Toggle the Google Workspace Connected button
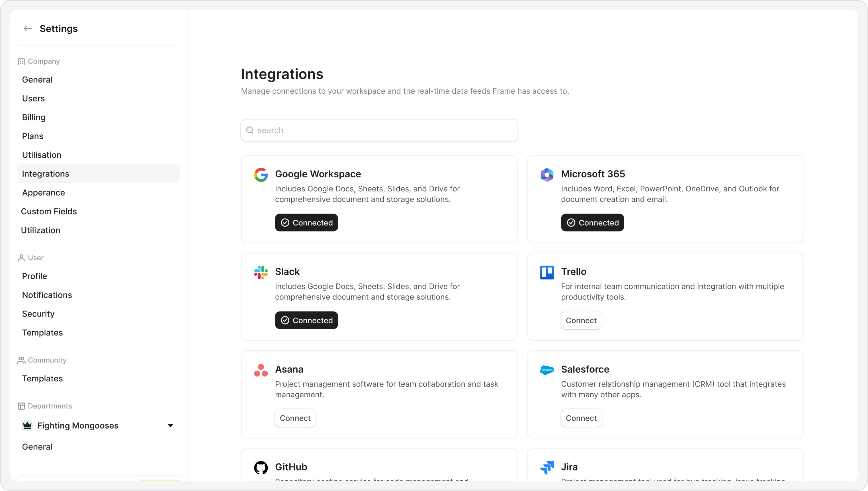Viewport: 868px width, 491px height. coord(306,223)
